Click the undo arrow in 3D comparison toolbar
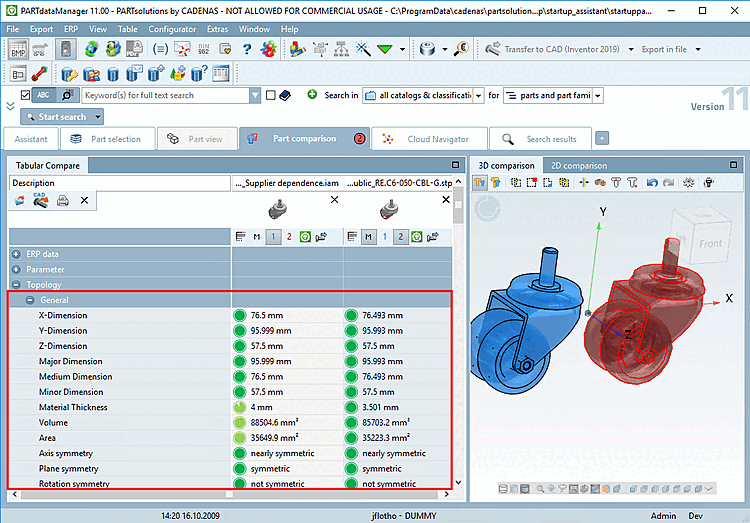750x523 pixels. (x=652, y=183)
